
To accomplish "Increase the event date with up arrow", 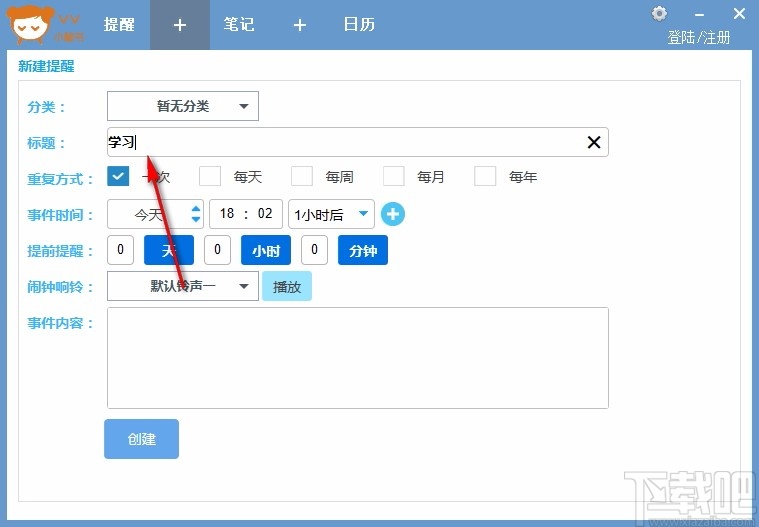I will coord(196,209).
